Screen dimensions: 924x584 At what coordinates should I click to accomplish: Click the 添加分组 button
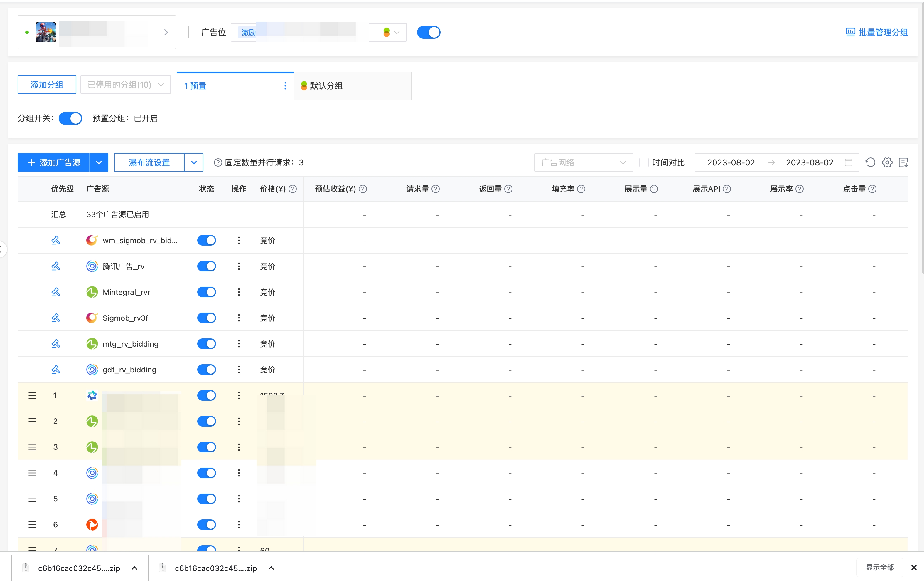click(47, 85)
